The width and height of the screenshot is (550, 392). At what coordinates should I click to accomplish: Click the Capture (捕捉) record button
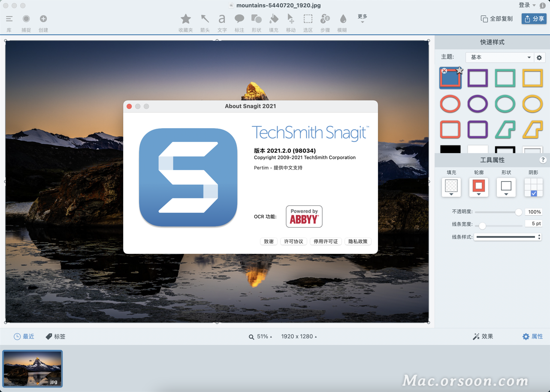click(26, 19)
